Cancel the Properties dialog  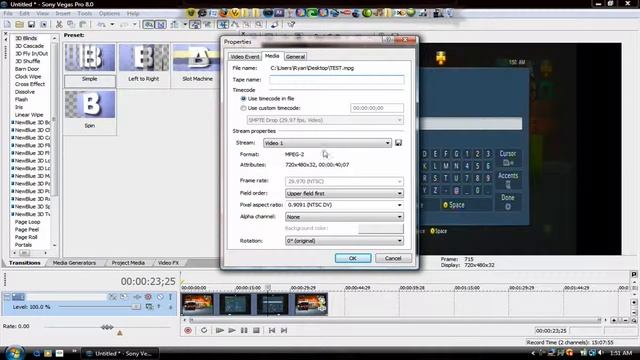[393, 258]
